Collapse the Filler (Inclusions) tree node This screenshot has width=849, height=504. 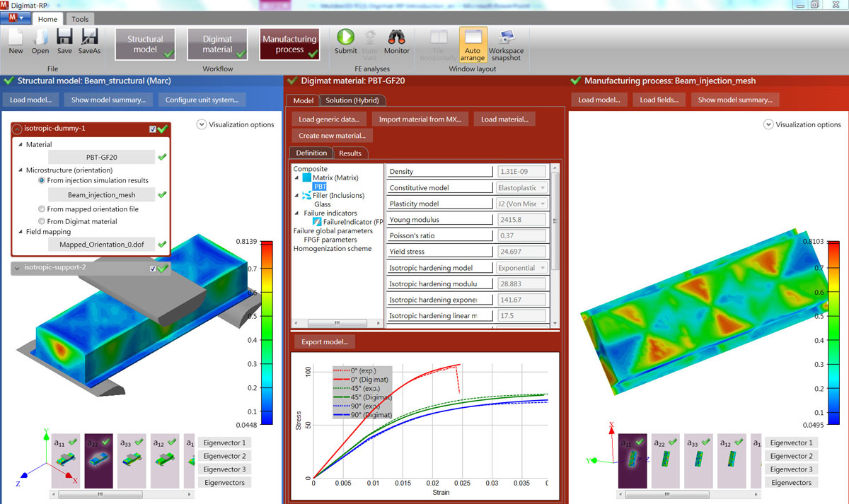(x=297, y=195)
